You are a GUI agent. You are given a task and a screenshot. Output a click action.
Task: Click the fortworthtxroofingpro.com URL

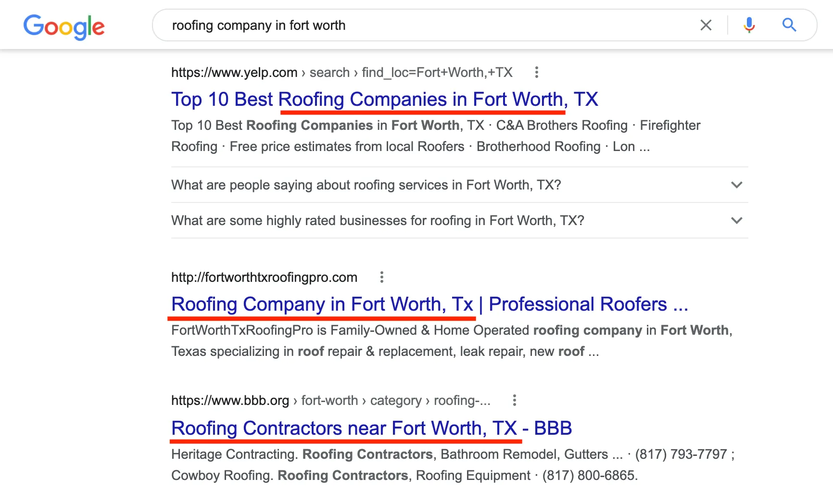(264, 277)
